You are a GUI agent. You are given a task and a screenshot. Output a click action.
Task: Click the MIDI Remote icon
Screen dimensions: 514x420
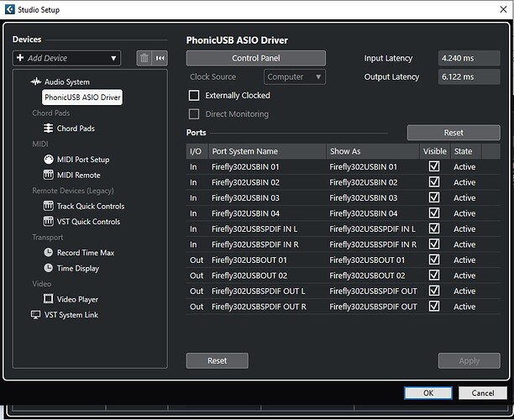(x=48, y=175)
